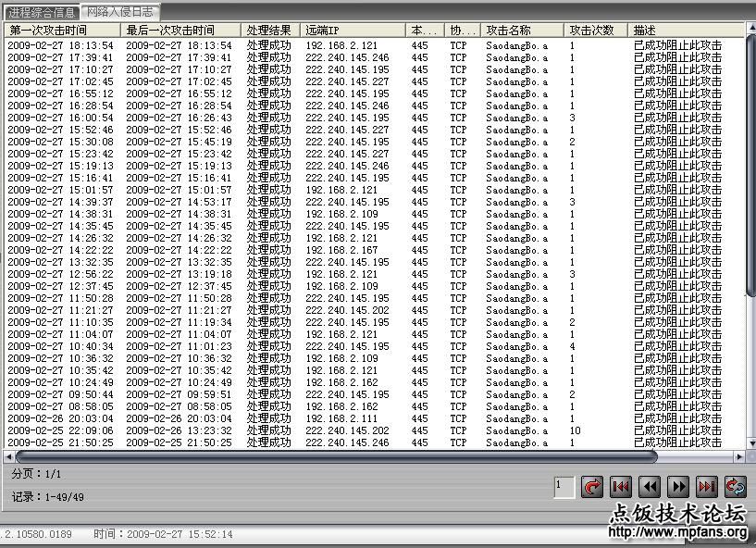Click SaodangBo.a in the 13:32:35 row
Viewport: 756px width, 548px height.
tap(517, 262)
